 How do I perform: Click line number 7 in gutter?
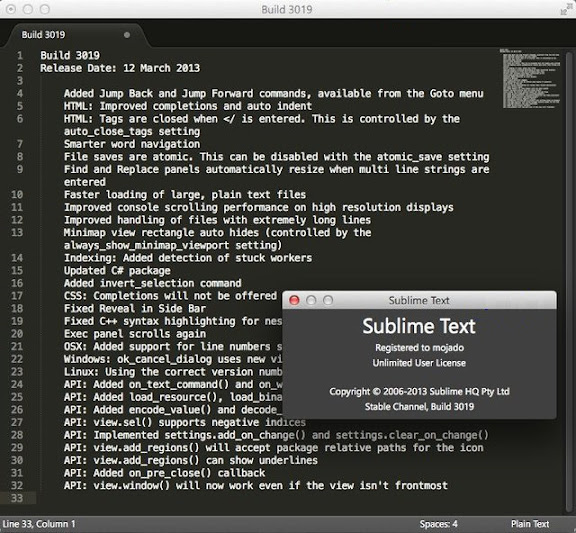pyautogui.click(x=20, y=144)
